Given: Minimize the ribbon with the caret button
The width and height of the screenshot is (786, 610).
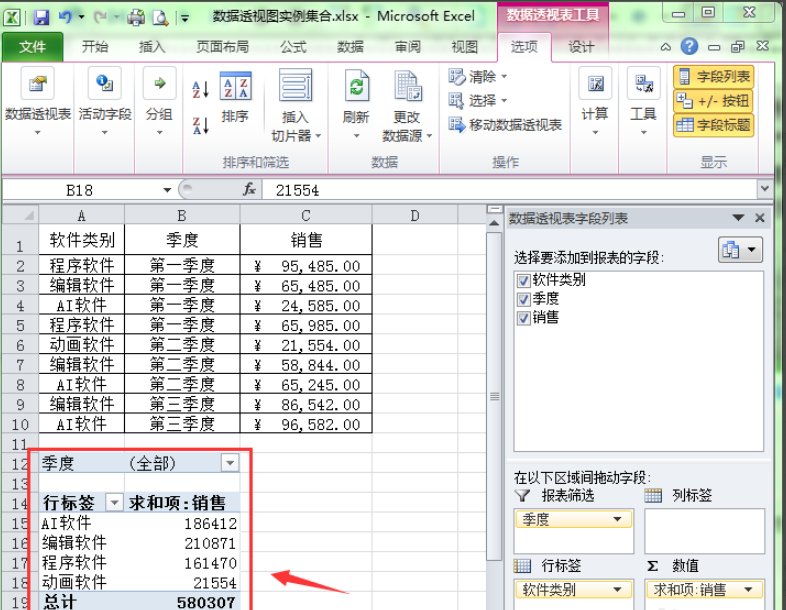Looking at the screenshot, I should 666,47.
